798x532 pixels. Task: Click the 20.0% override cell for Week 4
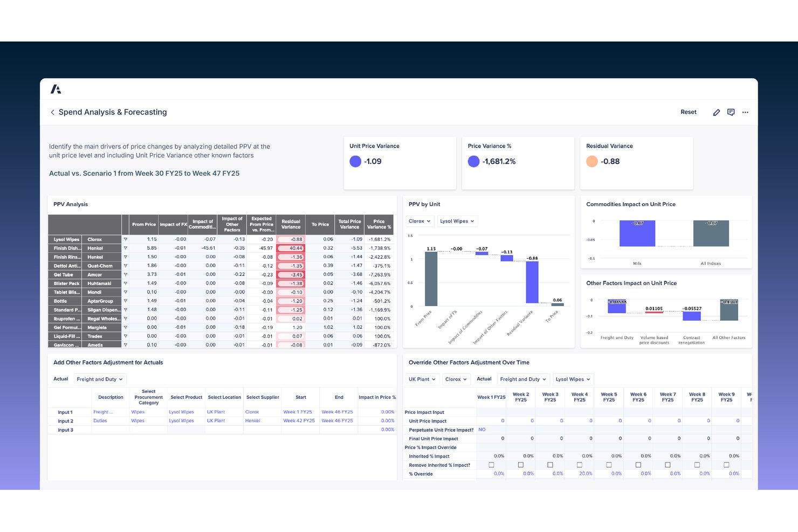coord(579,474)
